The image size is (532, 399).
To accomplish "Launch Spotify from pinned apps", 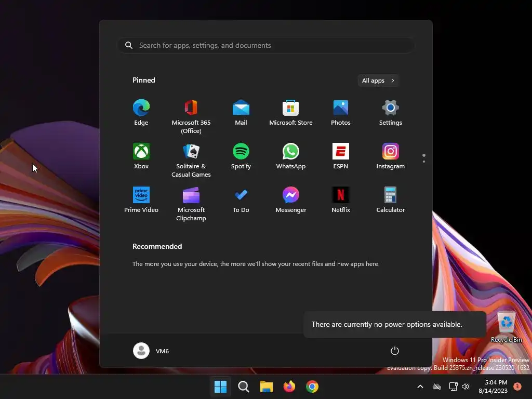I will click(x=241, y=156).
